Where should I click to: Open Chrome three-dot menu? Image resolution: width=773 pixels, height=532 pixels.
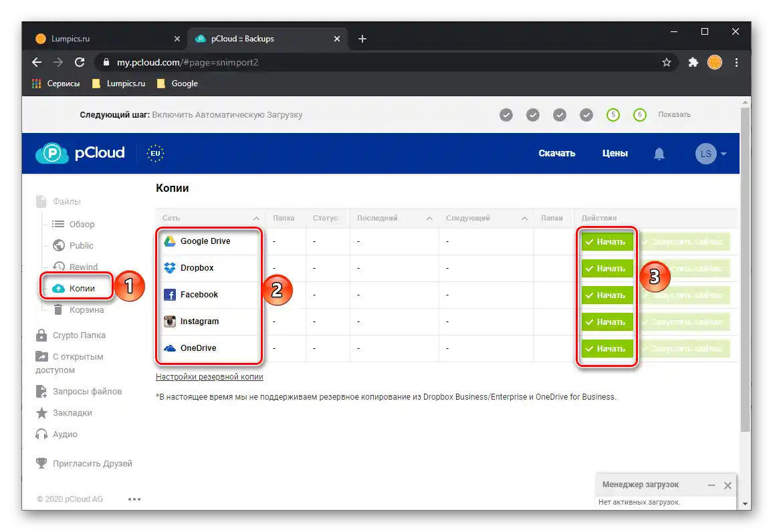[x=736, y=63]
